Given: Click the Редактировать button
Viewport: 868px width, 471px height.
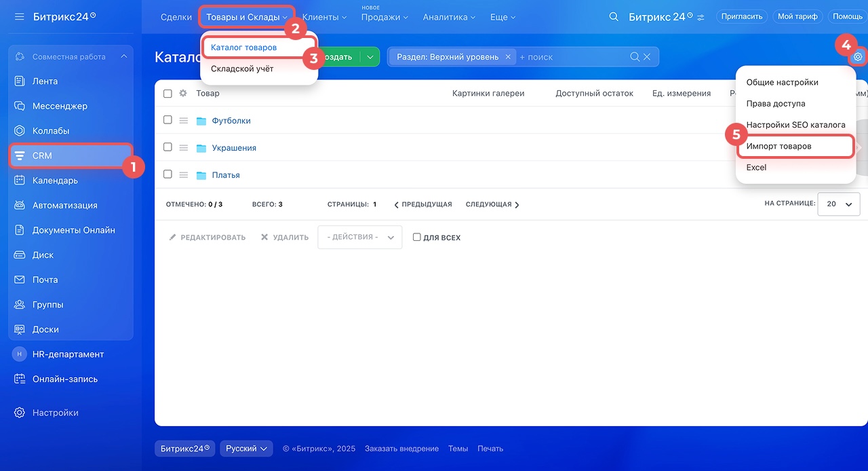Looking at the screenshot, I should [x=208, y=238].
